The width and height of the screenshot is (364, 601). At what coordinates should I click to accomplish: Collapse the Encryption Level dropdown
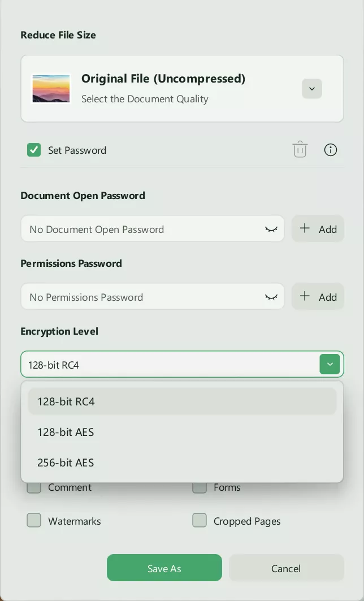click(x=330, y=364)
